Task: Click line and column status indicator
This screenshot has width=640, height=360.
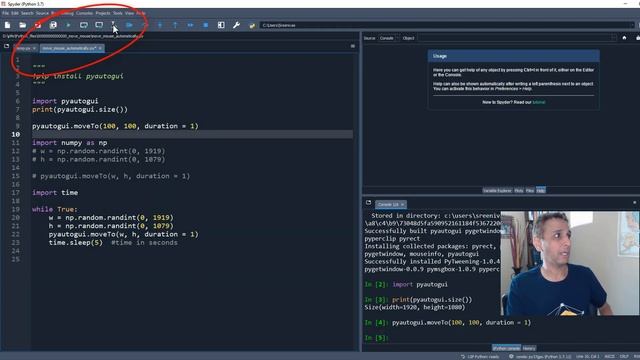Action: [588, 356]
